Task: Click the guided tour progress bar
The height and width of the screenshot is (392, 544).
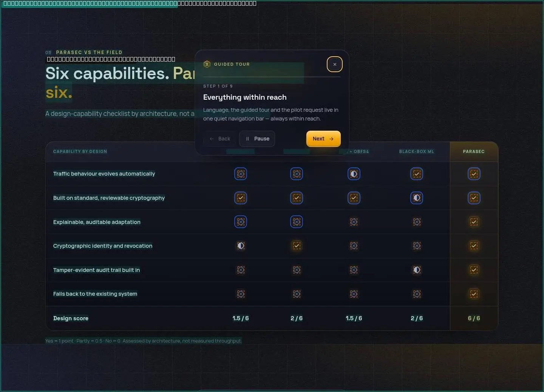Action: tap(272, 77)
